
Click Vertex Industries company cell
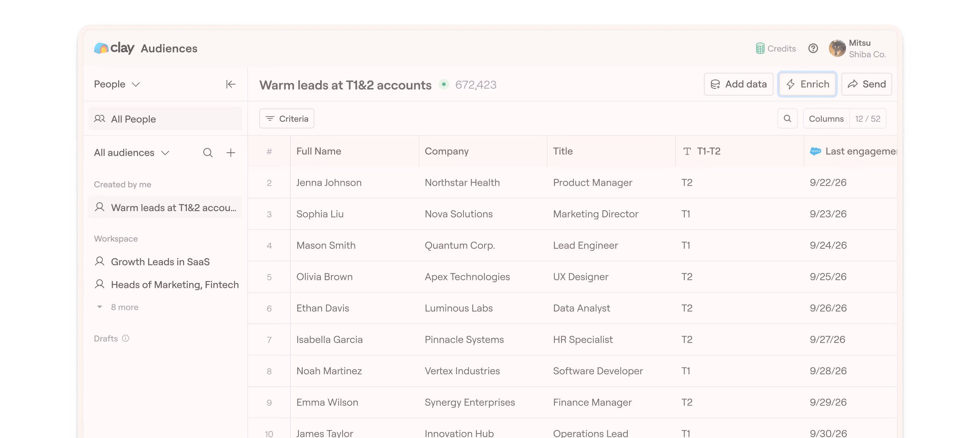483,371
